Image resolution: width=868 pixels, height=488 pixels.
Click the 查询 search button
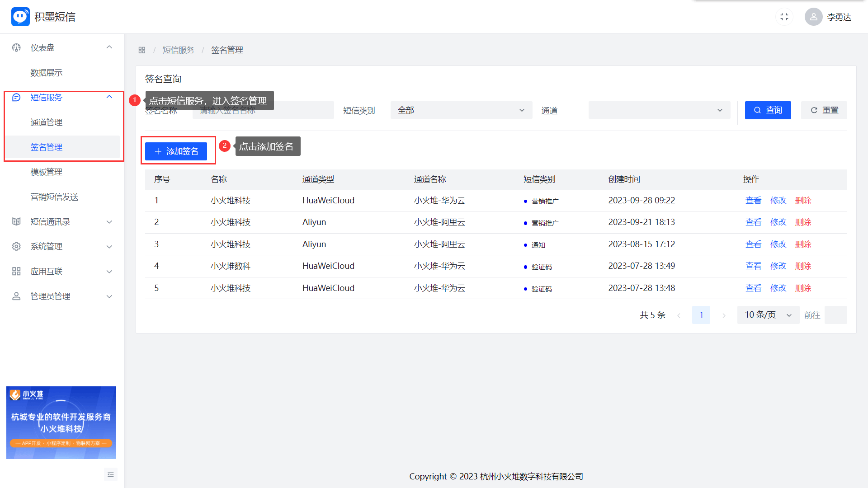[768, 110]
